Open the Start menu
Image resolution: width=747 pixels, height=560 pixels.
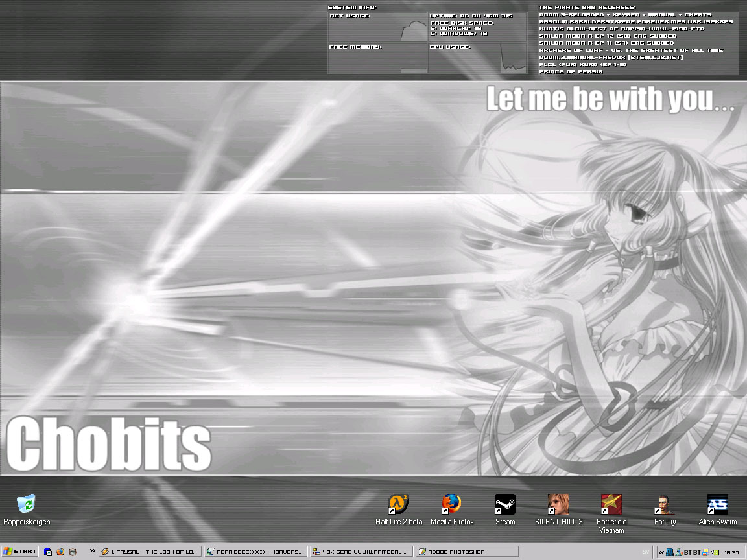pos(19,552)
